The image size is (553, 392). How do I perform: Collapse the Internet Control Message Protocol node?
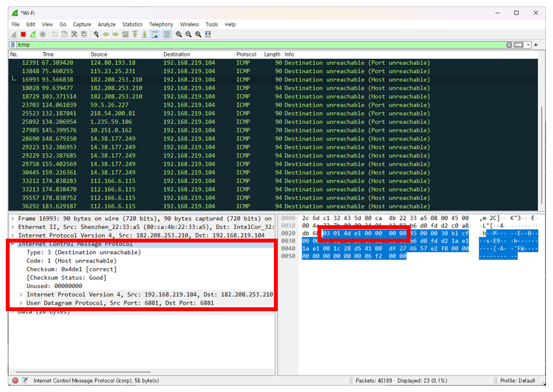pyautogui.click(x=13, y=244)
